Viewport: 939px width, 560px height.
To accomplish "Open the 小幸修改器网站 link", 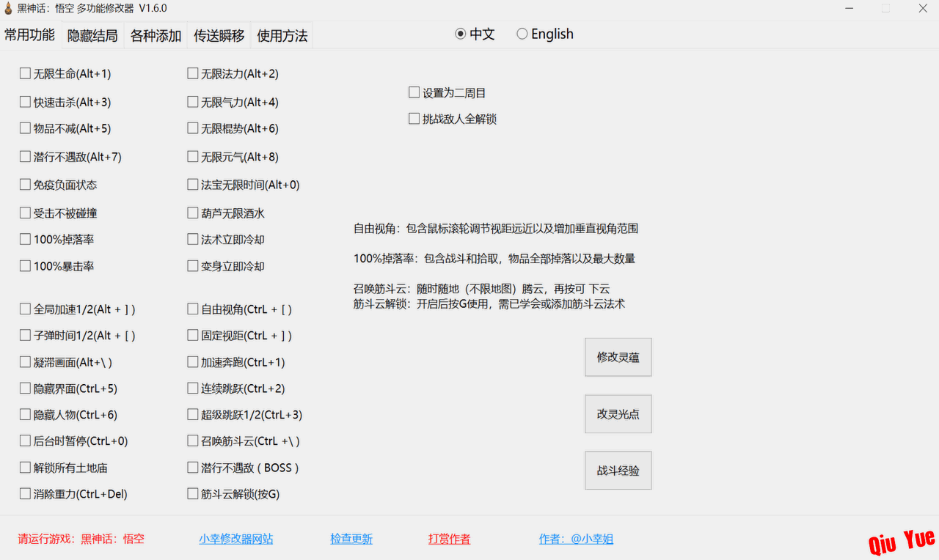I will click(236, 539).
